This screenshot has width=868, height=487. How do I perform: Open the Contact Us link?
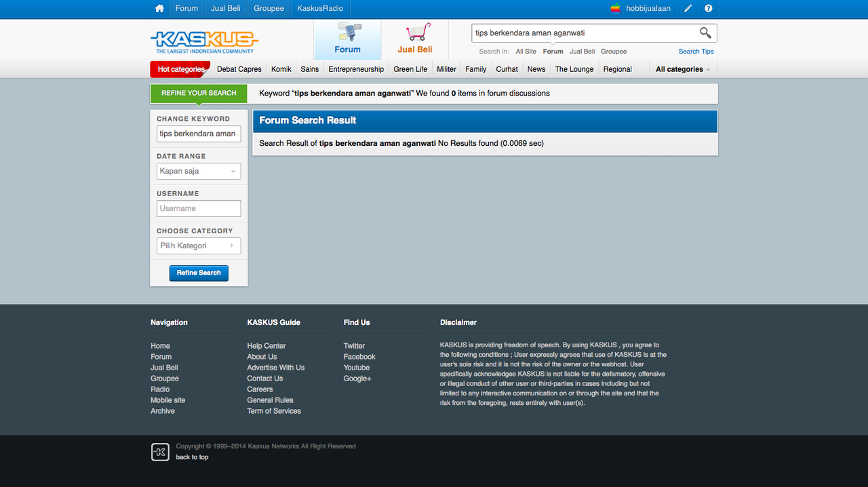point(264,378)
